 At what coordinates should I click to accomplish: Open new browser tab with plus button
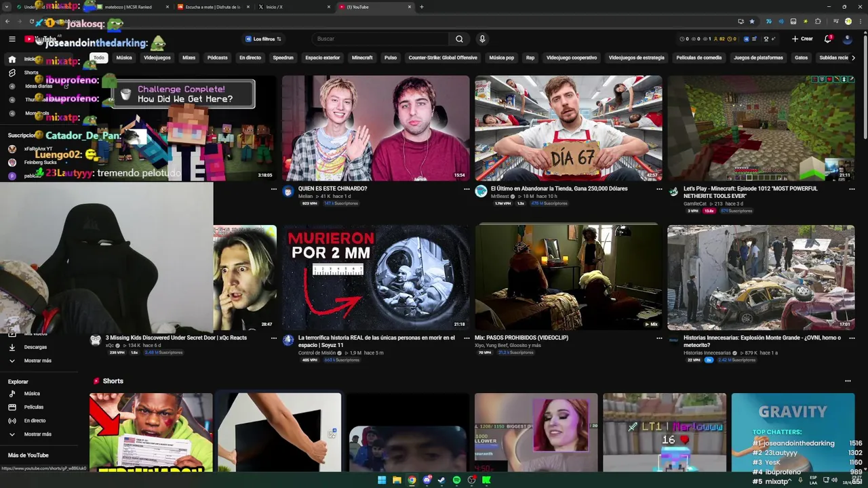pos(422,7)
